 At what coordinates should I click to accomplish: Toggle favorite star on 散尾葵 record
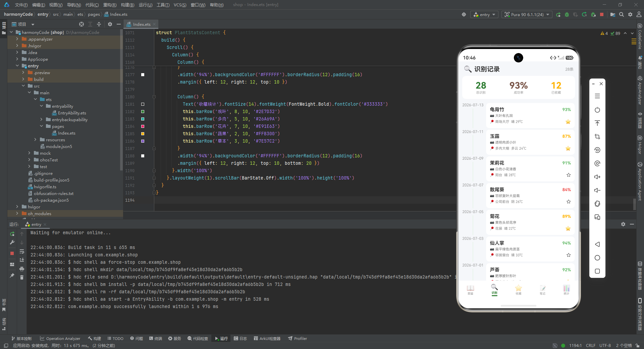569,202
